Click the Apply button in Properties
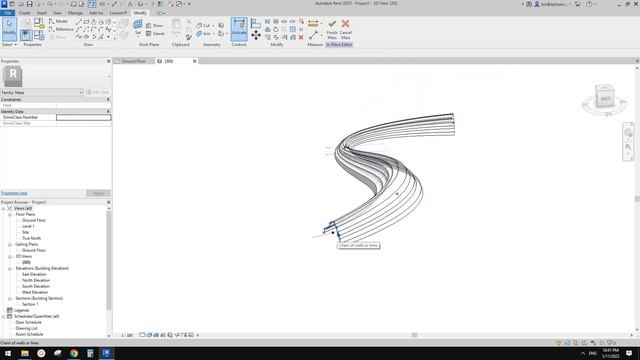640x360 pixels. pos(98,193)
